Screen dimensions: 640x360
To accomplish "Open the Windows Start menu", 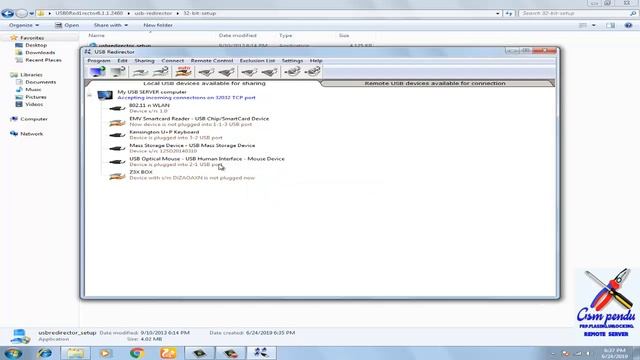I will click(13, 353).
